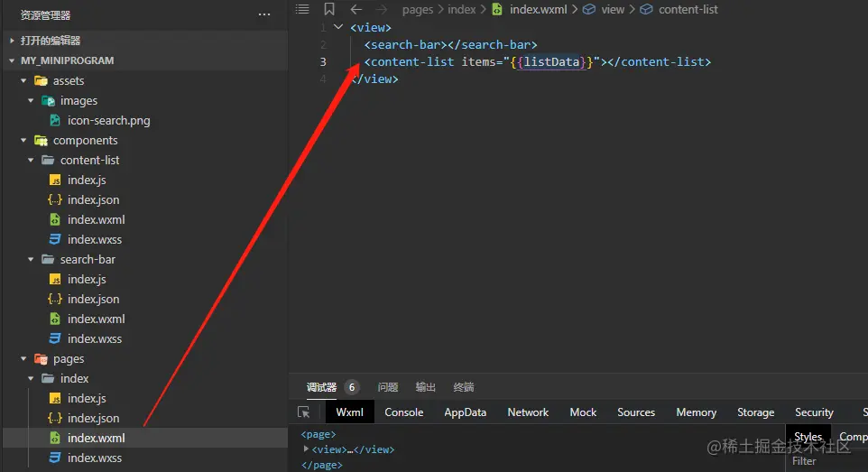Expand the 打开的编辑器 section
Viewport: 868px width, 472px height.
pyautogui.click(x=12, y=41)
